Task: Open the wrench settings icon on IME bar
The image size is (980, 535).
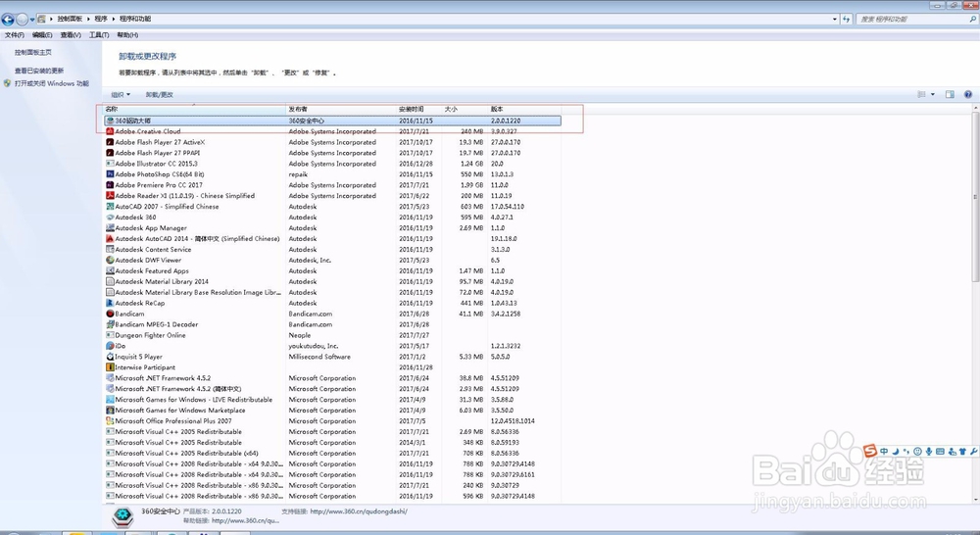Action: pyautogui.click(x=974, y=452)
